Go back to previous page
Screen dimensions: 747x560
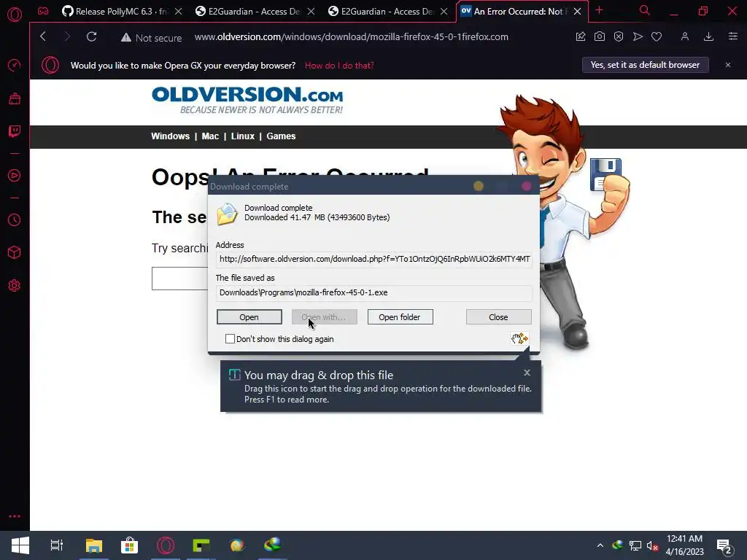point(43,36)
